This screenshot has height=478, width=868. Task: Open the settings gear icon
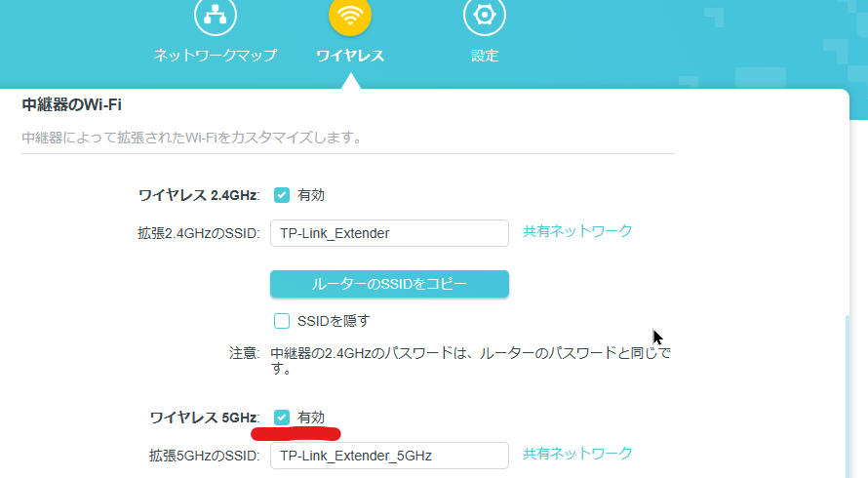click(x=485, y=15)
